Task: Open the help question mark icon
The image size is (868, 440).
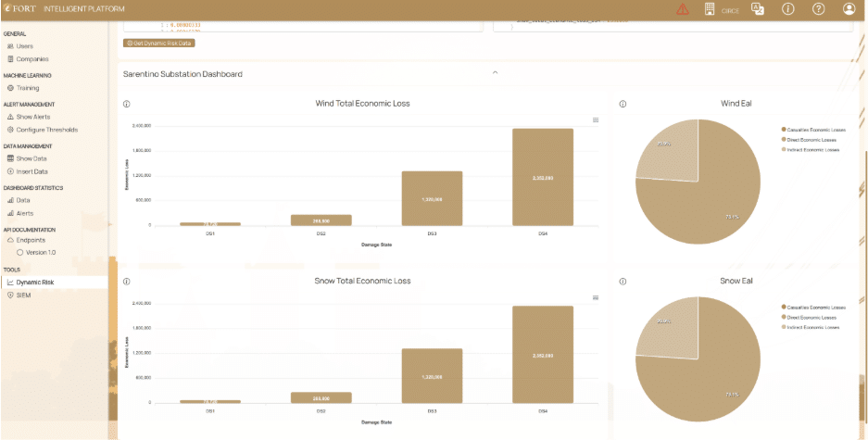Action: click(819, 9)
